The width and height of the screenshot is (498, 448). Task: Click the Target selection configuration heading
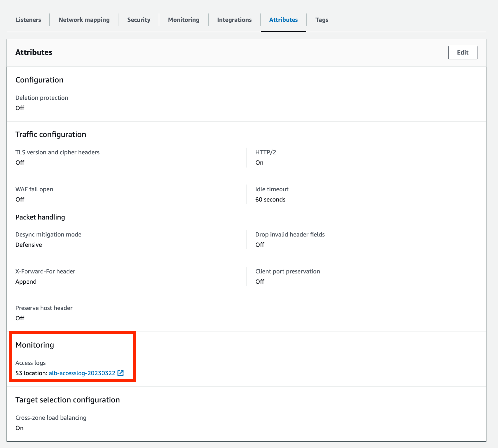coord(67,400)
